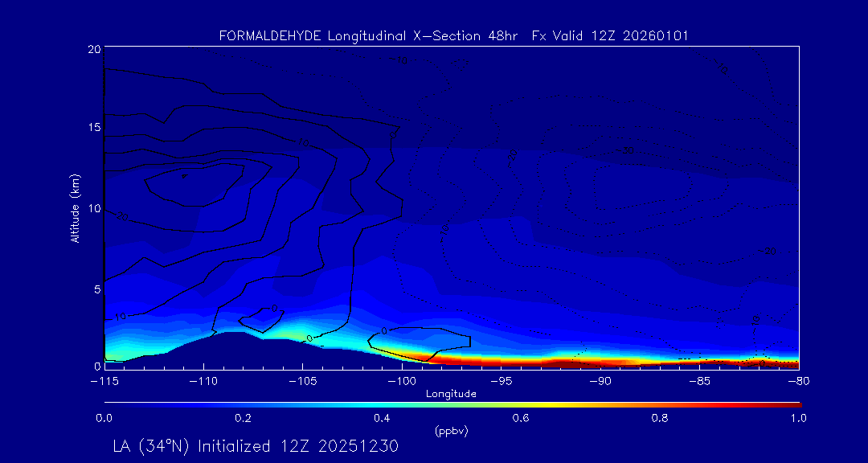Click the longitude tick label -95

[x=501, y=382]
